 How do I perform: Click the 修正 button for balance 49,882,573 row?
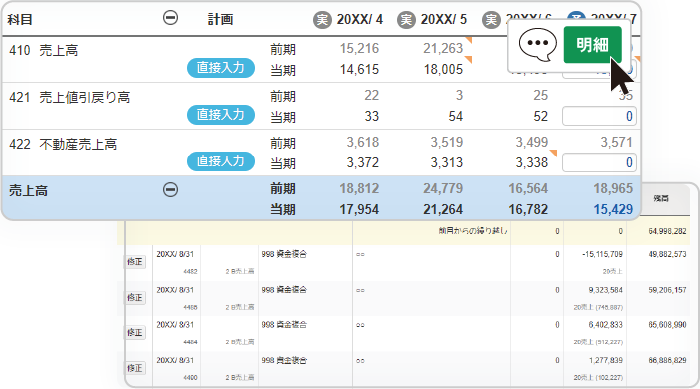click(135, 262)
